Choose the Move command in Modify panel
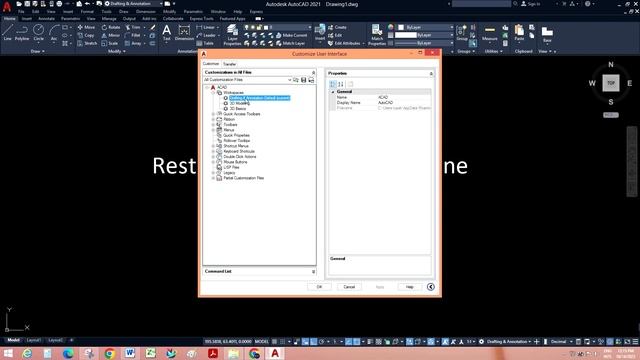Viewport: 640px width, 360px height. [x=86, y=27]
